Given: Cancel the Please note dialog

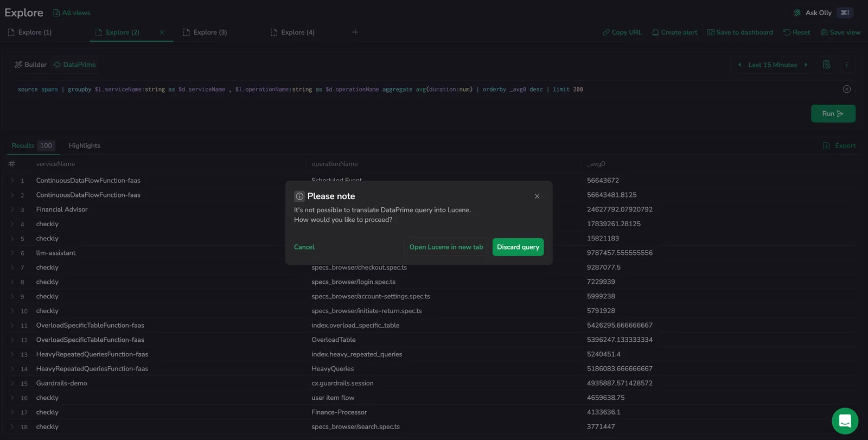Looking at the screenshot, I should coord(304,247).
